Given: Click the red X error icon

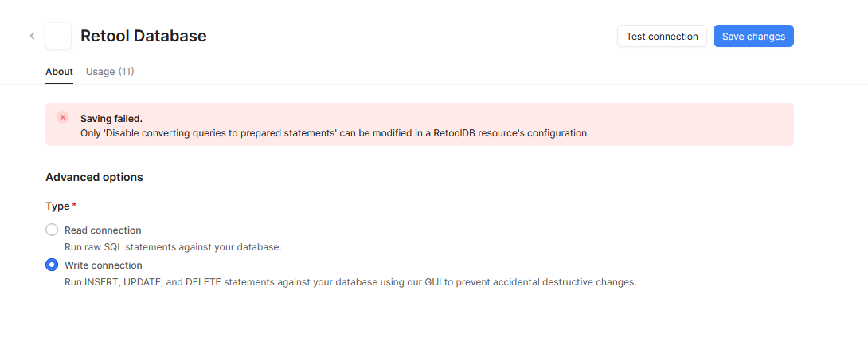Looking at the screenshot, I should tap(63, 117).
